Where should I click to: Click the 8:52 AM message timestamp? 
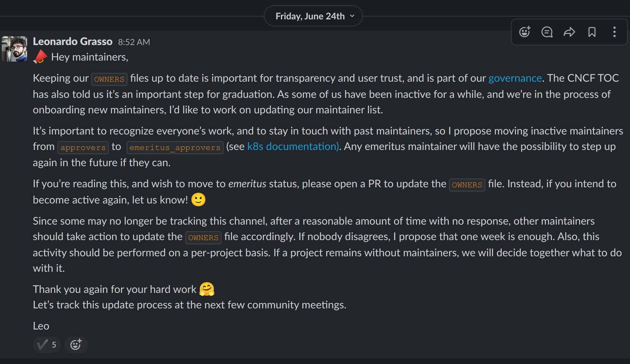[134, 42]
